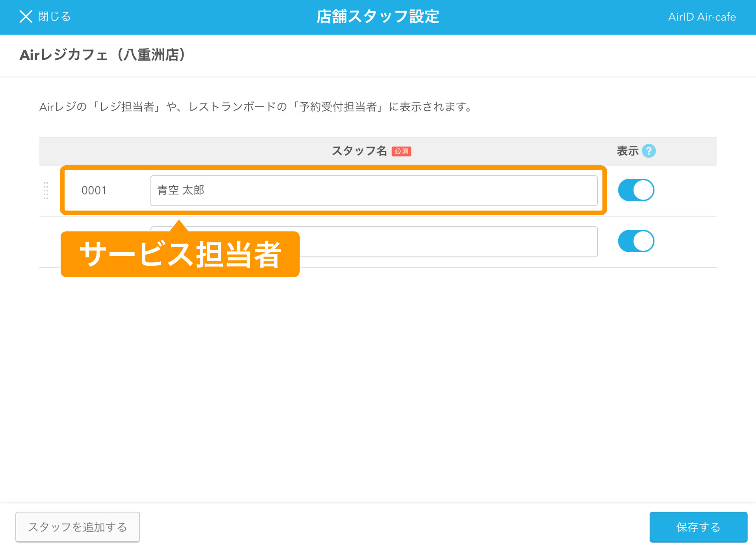The width and height of the screenshot is (756, 551).
Task: Toggle display switch of second staff row
Action: tap(636, 241)
